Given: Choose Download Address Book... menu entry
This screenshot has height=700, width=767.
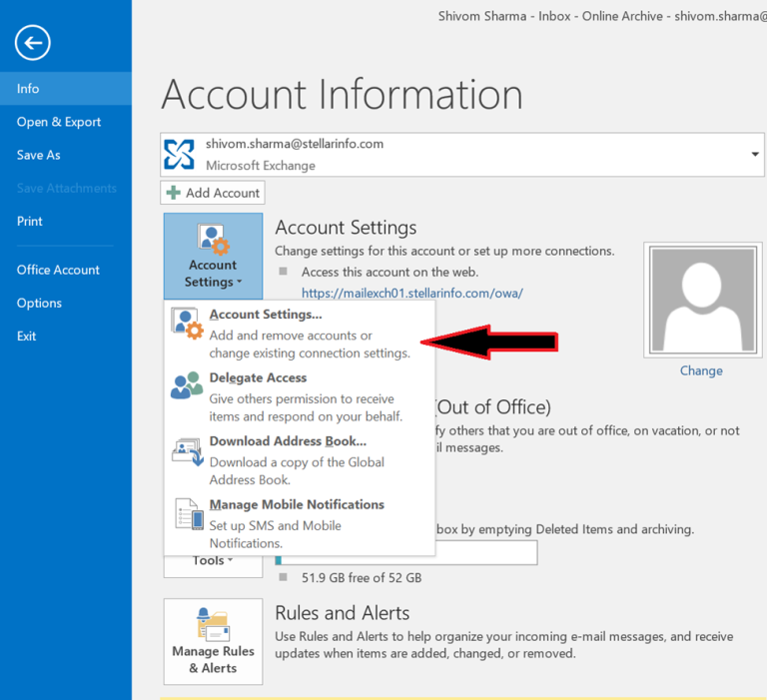Looking at the screenshot, I should 300,460.
